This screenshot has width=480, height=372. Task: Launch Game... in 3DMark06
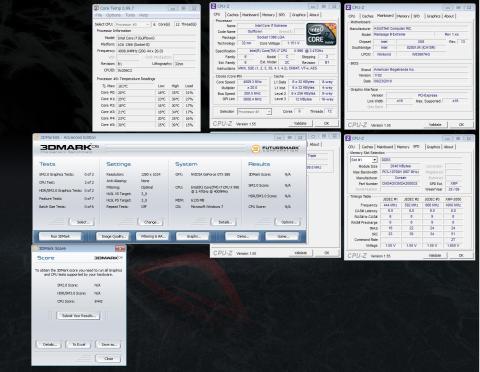(x=282, y=236)
